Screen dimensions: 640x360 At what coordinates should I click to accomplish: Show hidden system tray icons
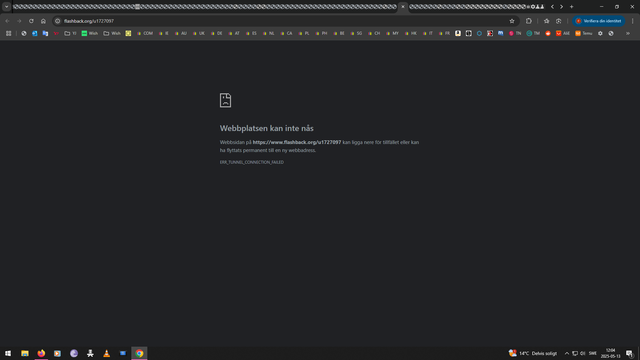click(x=567, y=353)
